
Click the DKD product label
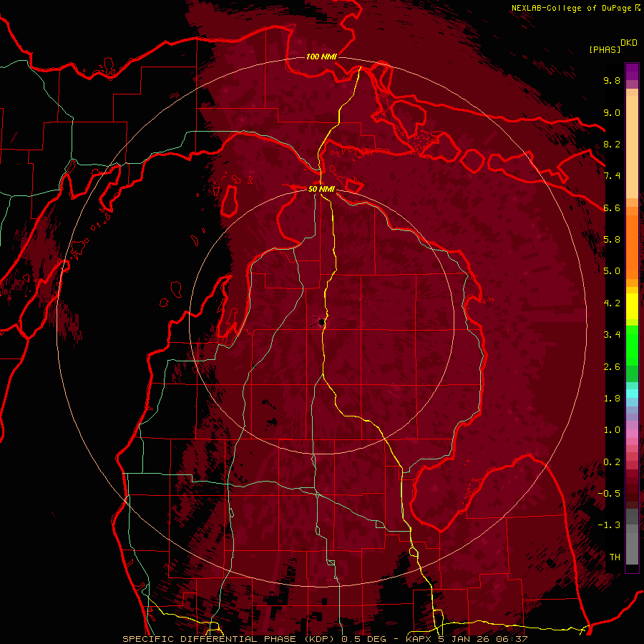click(629, 43)
